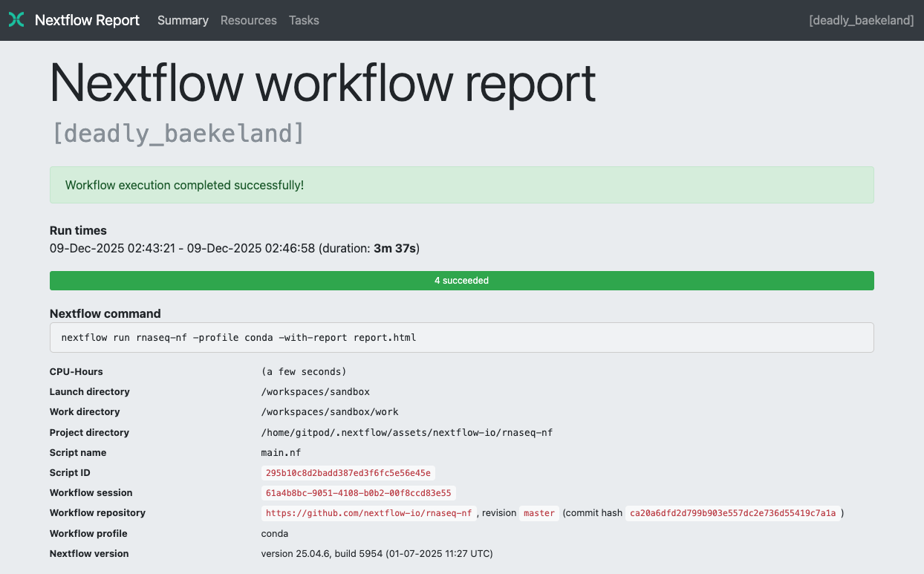
Task: Open the Tasks section
Action: [304, 20]
